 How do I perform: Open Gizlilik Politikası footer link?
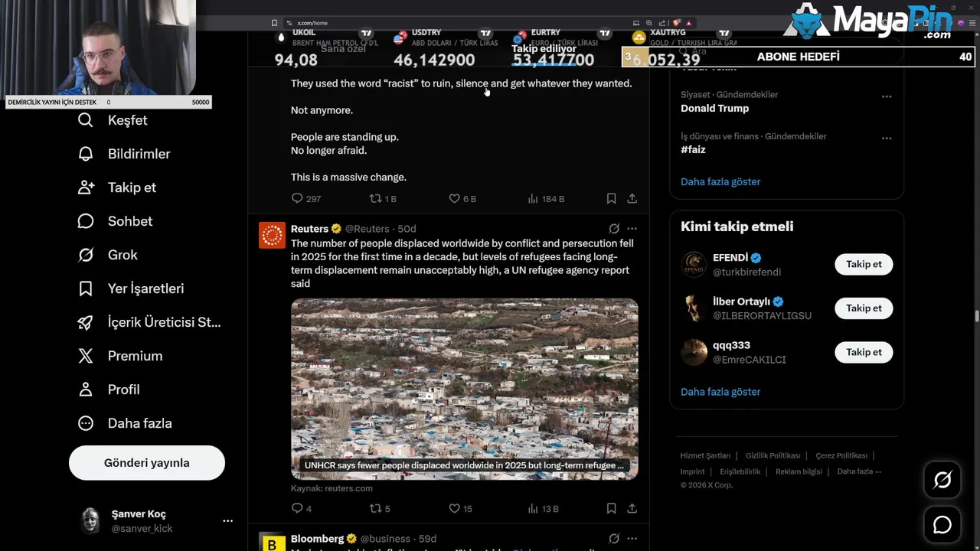point(773,455)
